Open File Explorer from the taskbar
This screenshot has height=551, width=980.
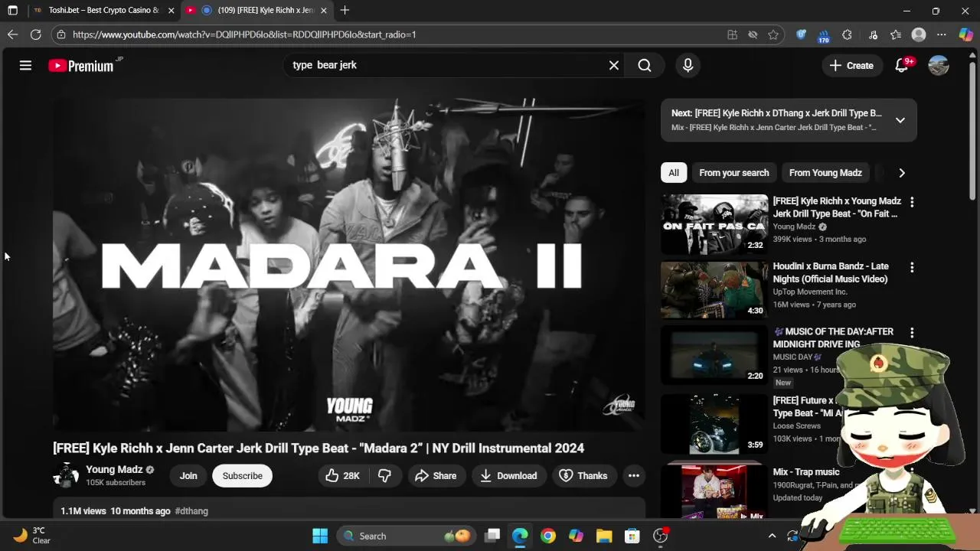pyautogui.click(x=604, y=536)
